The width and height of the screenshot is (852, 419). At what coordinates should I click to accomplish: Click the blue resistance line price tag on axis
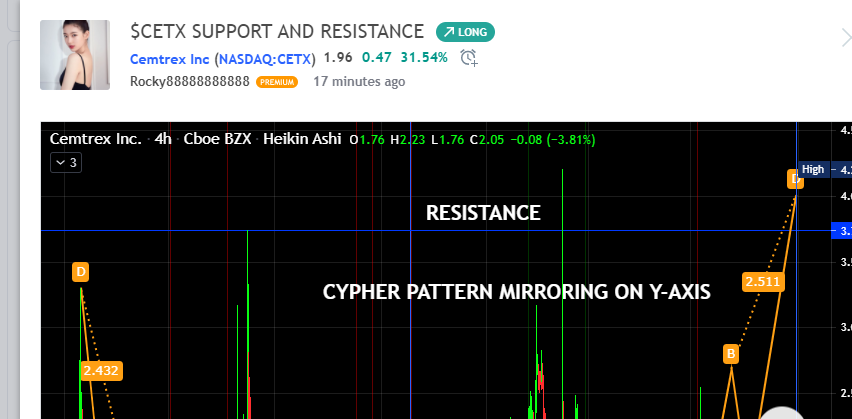842,232
